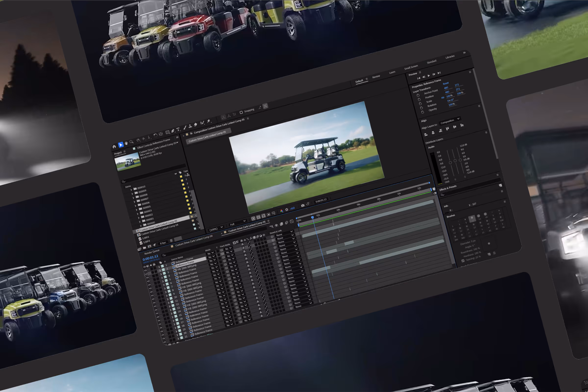Select the Type text tool
588x392 pixels.
click(178, 130)
